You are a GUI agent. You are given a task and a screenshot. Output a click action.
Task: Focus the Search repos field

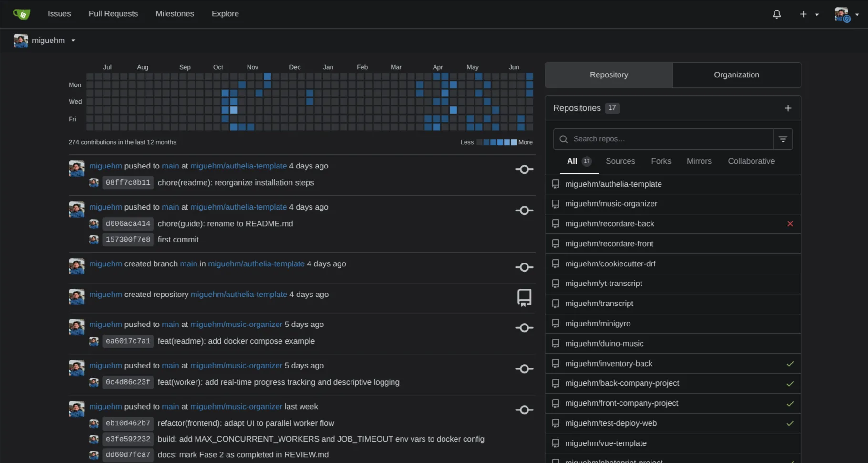coord(663,139)
